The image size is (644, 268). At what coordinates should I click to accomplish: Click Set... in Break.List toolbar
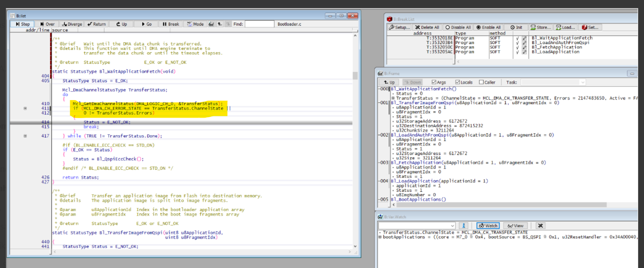[x=590, y=27]
